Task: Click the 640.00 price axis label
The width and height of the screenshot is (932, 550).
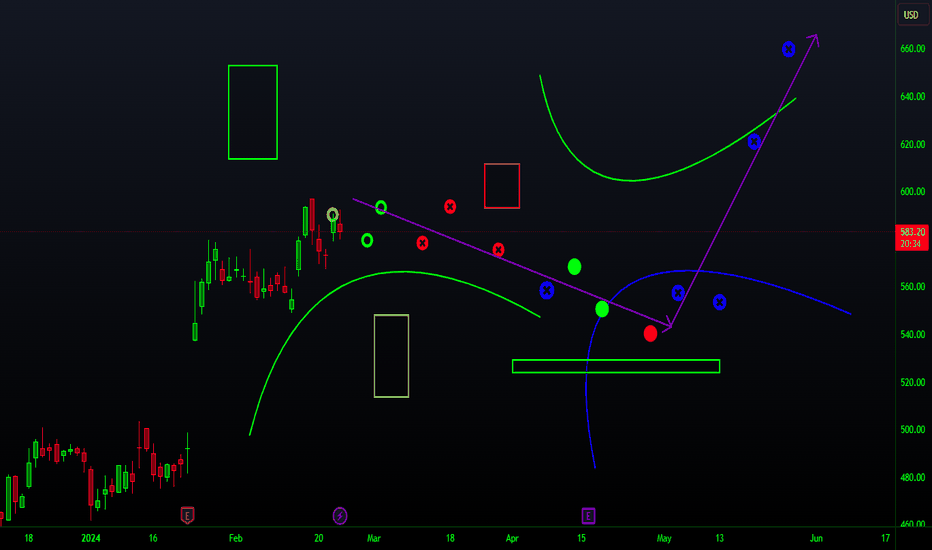Action: pos(912,96)
